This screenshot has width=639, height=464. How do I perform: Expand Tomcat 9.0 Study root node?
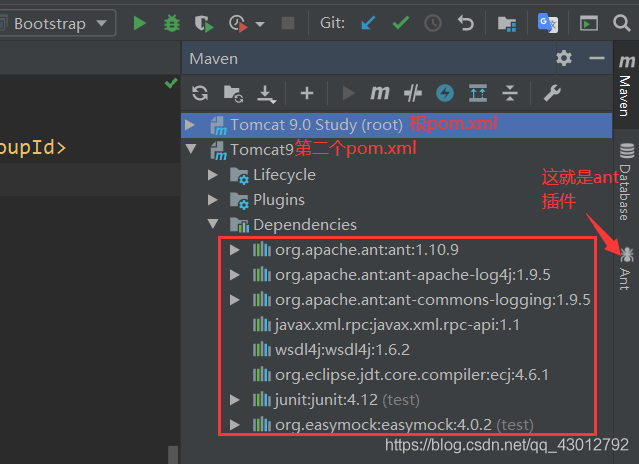[x=189, y=125]
